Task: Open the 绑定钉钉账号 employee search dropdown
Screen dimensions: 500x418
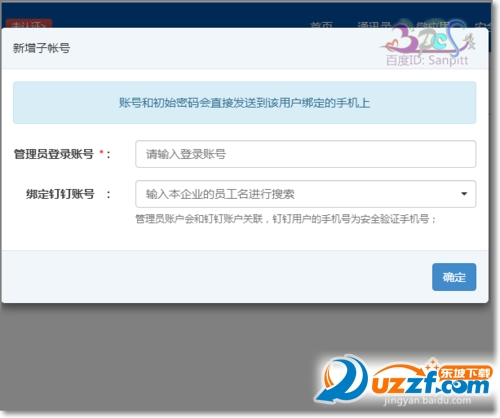Action: [305, 194]
